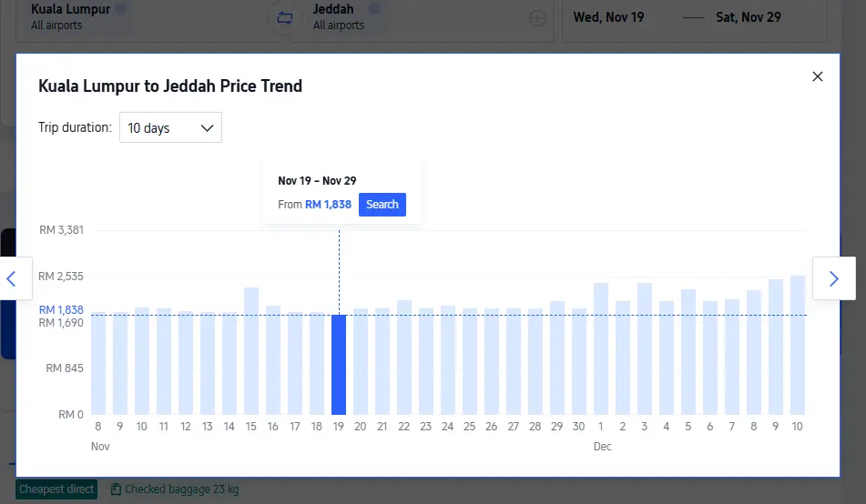The image size is (866, 504).
Task: Click the Nov 22 price bar
Action: (404, 358)
